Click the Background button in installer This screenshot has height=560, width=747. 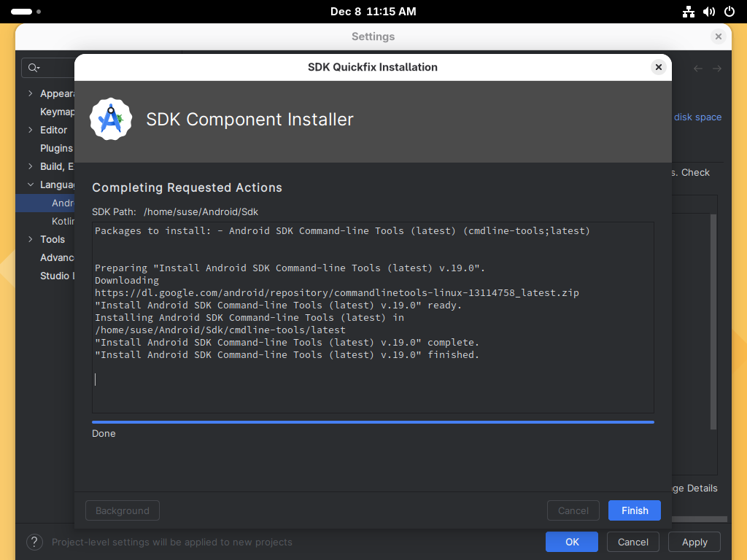pyautogui.click(x=123, y=510)
